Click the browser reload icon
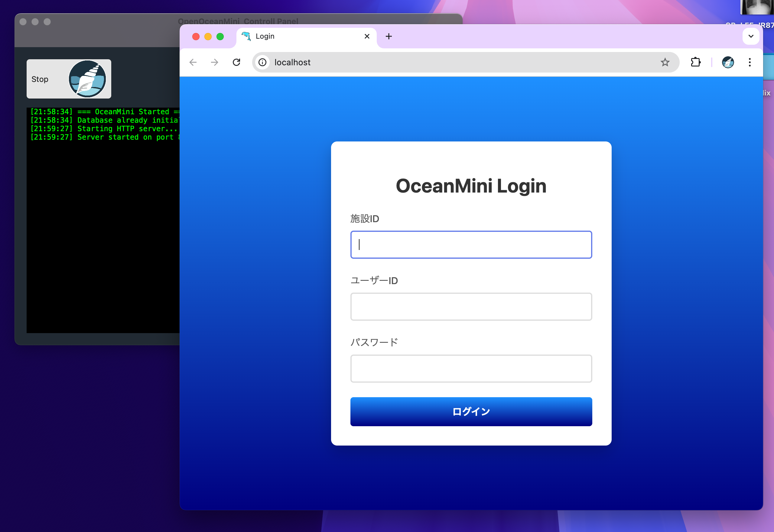Image resolution: width=774 pixels, height=532 pixels. click(236, 62)
